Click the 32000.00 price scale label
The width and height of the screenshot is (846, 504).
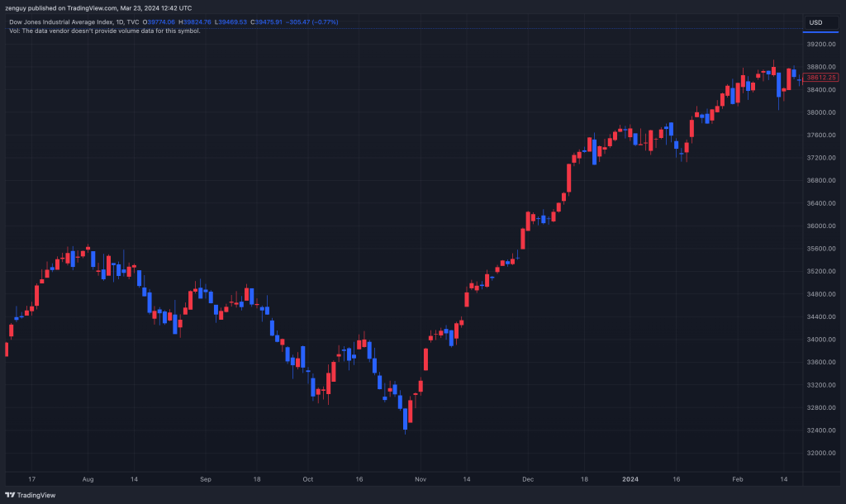coord(821,454)
